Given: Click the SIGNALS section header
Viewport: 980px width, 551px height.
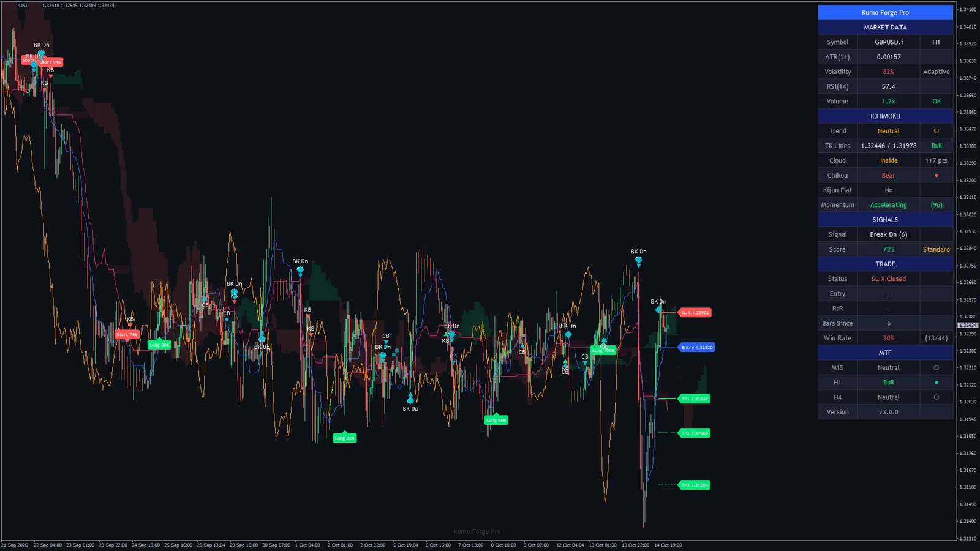Looking at the screenshot, I should click(885, 220).
